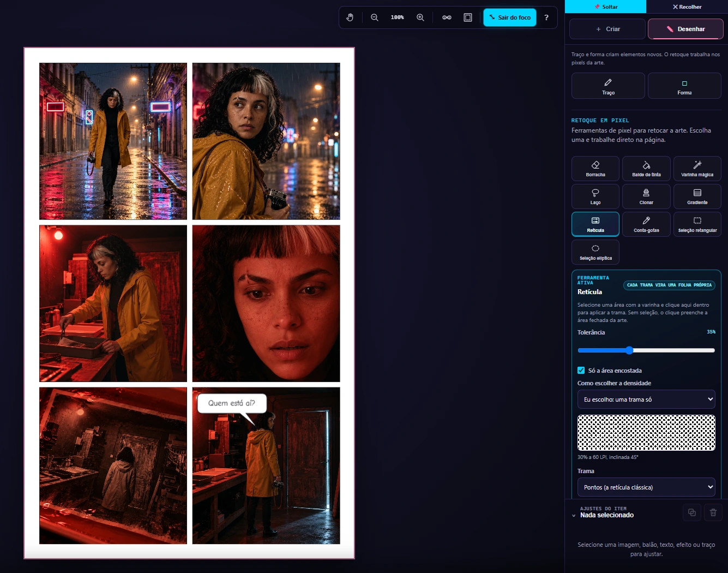Viewport: 728px width, 573px height.
Task: Uncheck 'Só a área encostada' checkbox
Action: (x=581, y=371)
